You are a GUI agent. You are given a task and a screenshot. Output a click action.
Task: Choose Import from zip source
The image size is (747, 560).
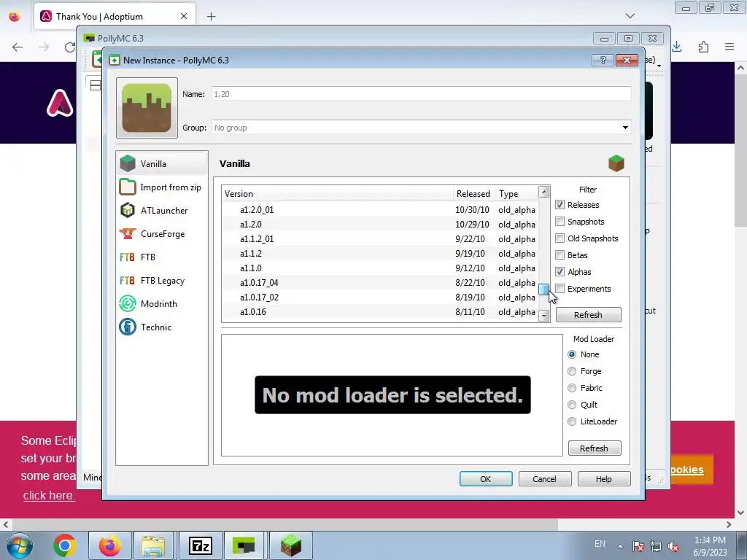(x=162, y=187)
